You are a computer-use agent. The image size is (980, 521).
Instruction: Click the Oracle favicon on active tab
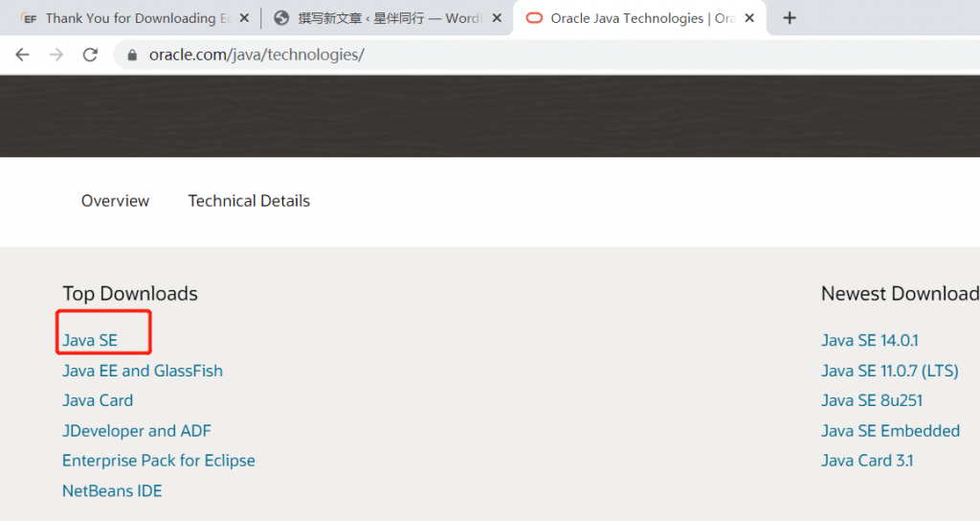click(534, 18)
